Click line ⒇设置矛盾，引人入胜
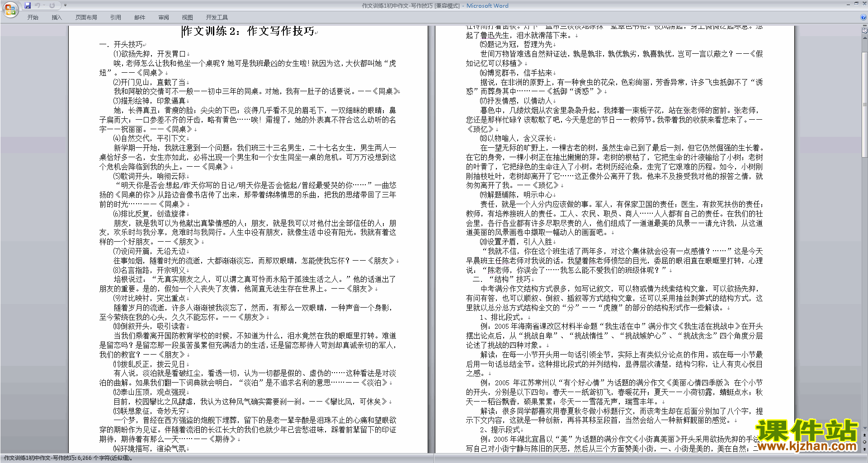 (516, 242)
